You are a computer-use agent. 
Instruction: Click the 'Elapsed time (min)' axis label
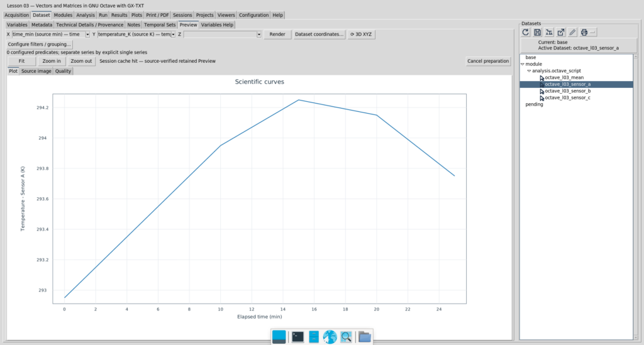tap(259, 317)
